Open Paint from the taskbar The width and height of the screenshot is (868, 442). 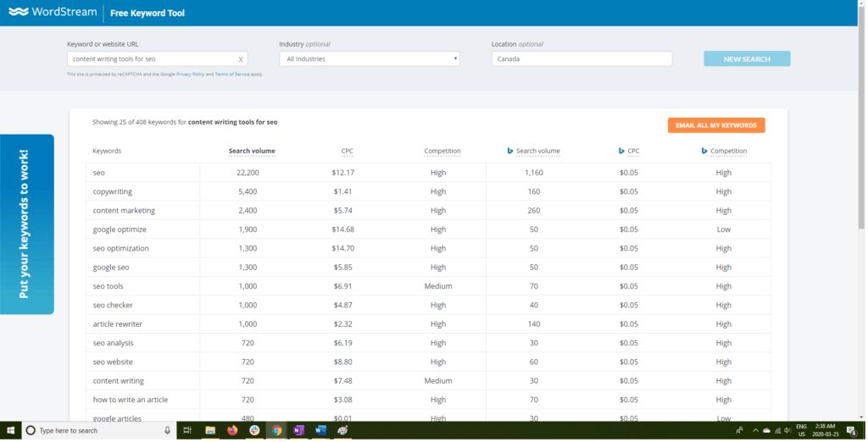coord(342,432)
